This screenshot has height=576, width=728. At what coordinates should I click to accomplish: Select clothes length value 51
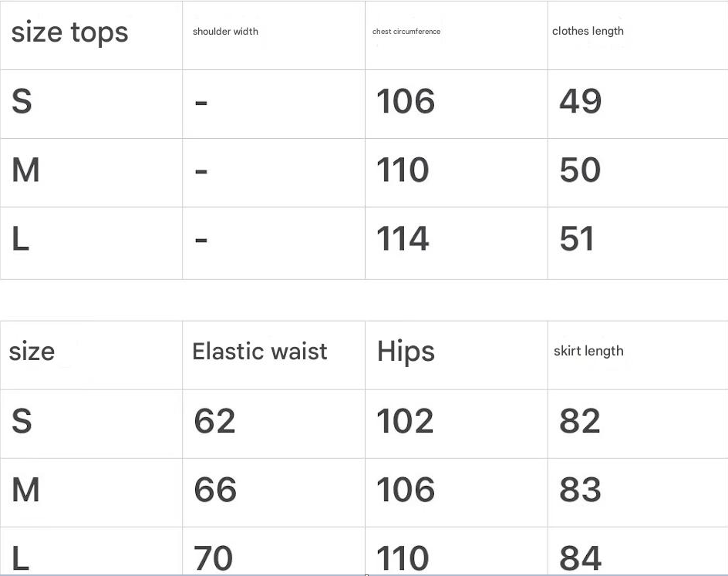click(x=577, y=239)
